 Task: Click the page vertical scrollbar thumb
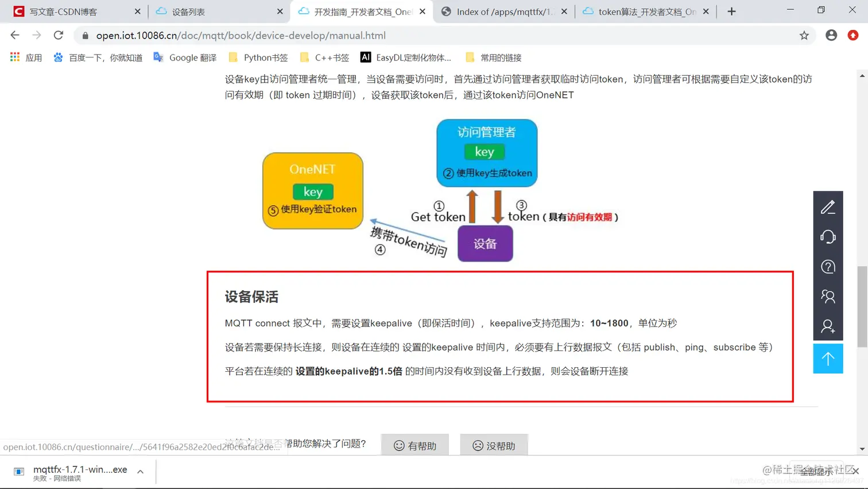click(862, 306)
